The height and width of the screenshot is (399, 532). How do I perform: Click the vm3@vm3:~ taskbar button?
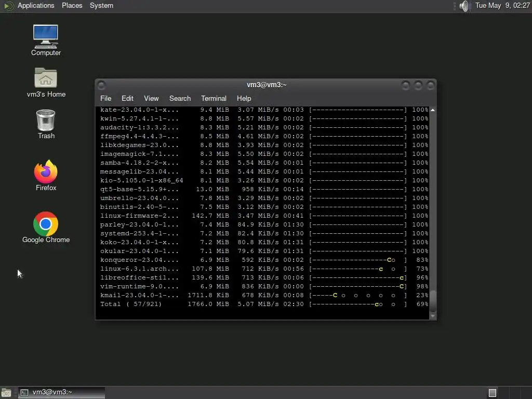pos(61,393)
